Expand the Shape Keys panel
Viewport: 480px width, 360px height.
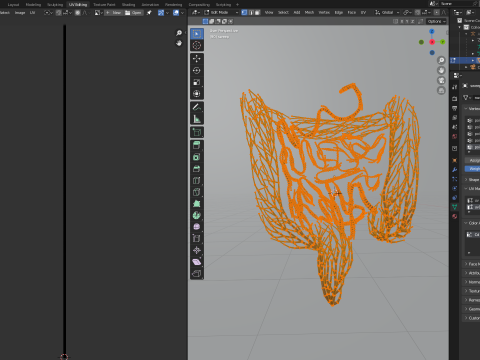point(472,180)
